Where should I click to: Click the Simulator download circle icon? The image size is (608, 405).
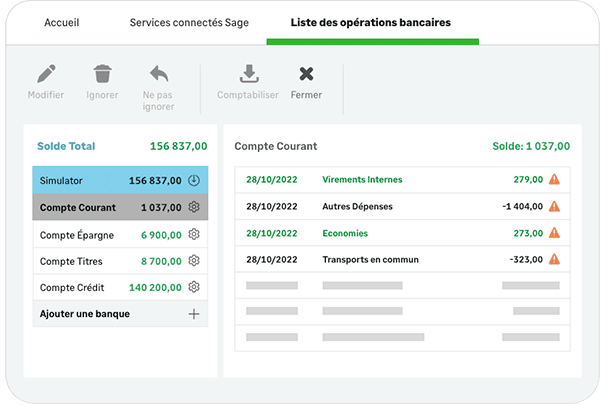point(194,181)
